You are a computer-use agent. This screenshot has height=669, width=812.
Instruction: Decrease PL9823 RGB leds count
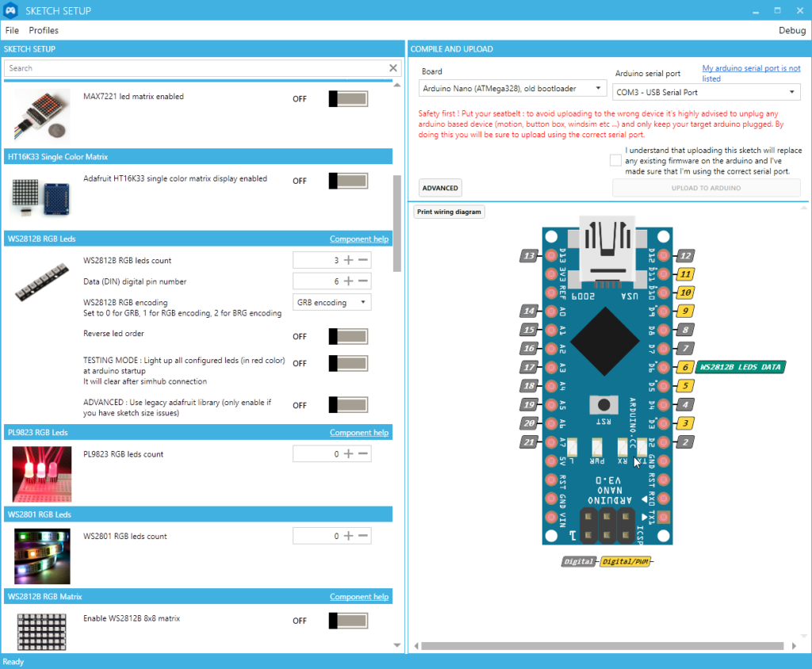[x=363, y=453]
